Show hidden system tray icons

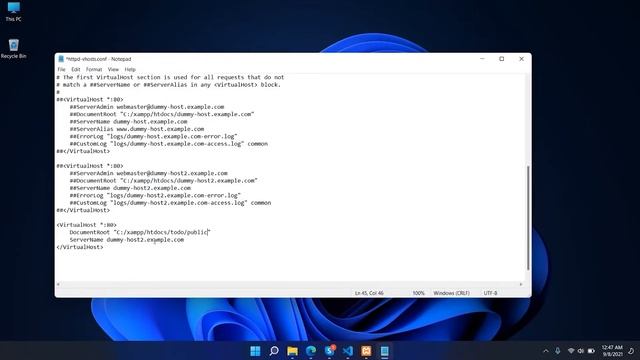click(546, 351)
